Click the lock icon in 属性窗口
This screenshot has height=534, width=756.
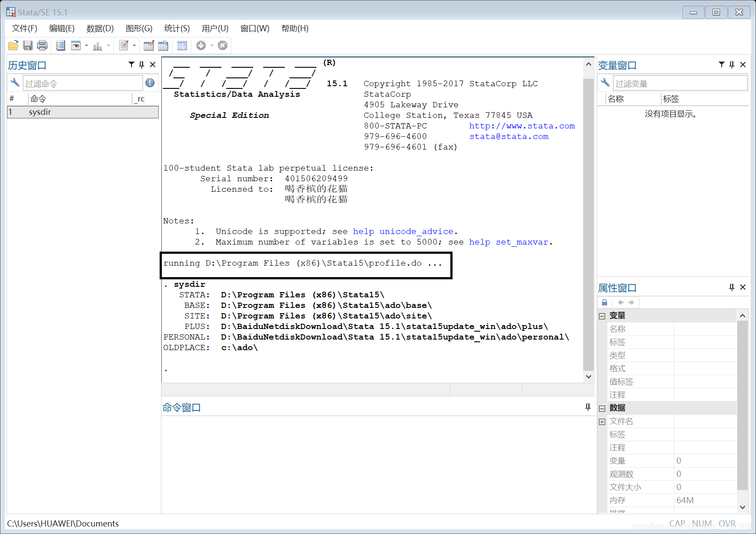coord(604,302)
